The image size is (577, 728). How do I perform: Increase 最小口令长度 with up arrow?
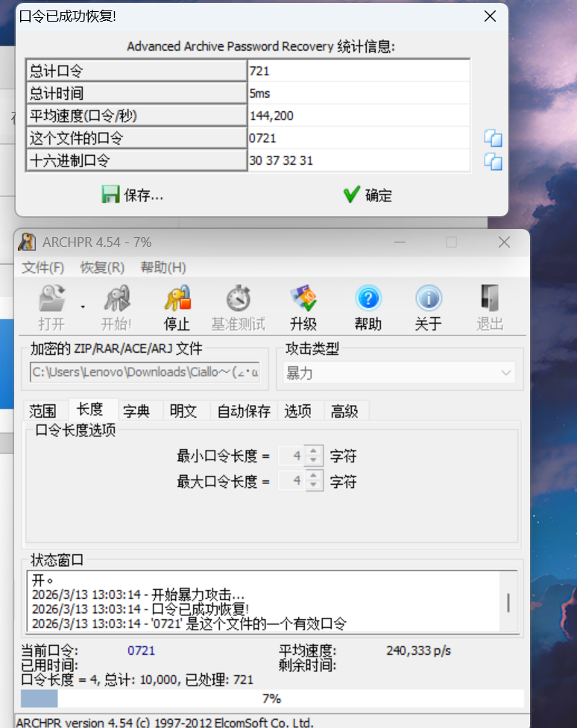coord(314,451)
